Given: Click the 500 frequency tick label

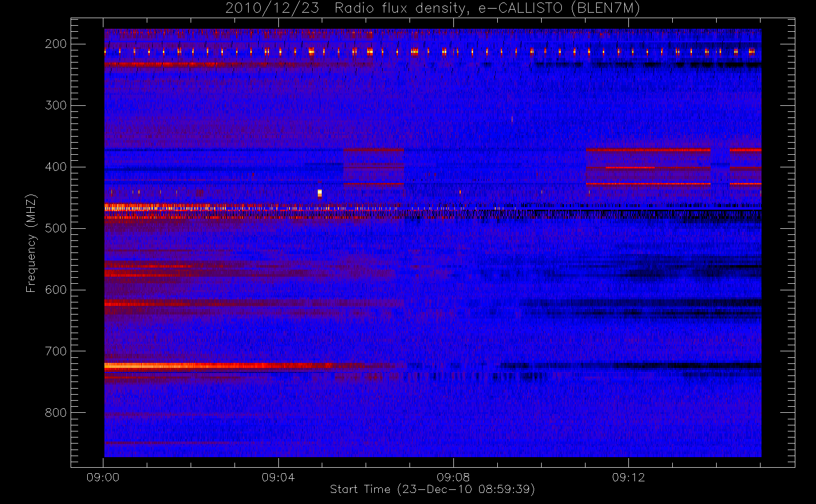Looking at the screenshot, I should coord(55,228).
